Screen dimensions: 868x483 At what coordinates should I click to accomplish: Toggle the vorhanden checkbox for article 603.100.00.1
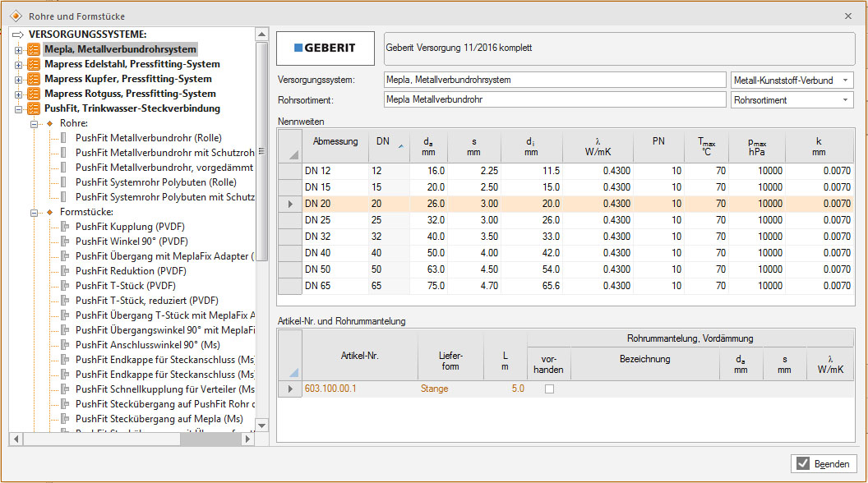point(549,389)
